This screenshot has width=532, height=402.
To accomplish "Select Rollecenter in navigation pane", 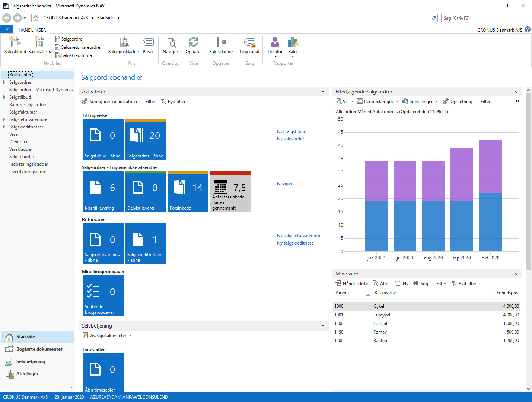I will point(20,75).
